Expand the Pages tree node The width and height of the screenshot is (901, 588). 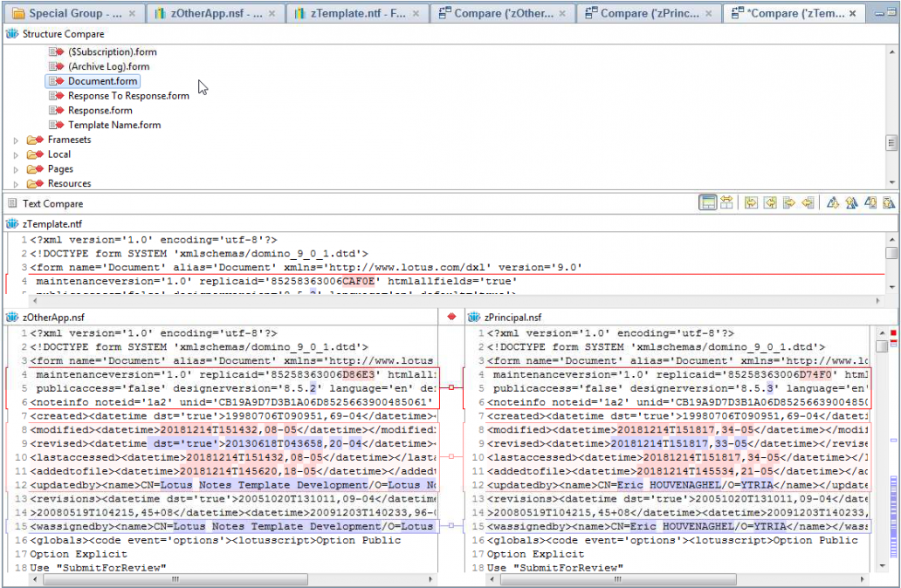[x=16, y=170]
